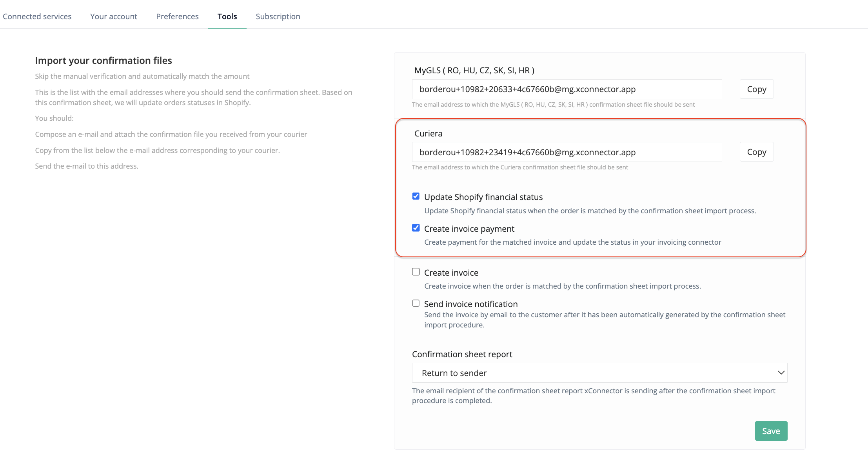Click the Send invoice notification label
Image resolution: width=868 pixels, height=458 pixels.
click(470, 304)
